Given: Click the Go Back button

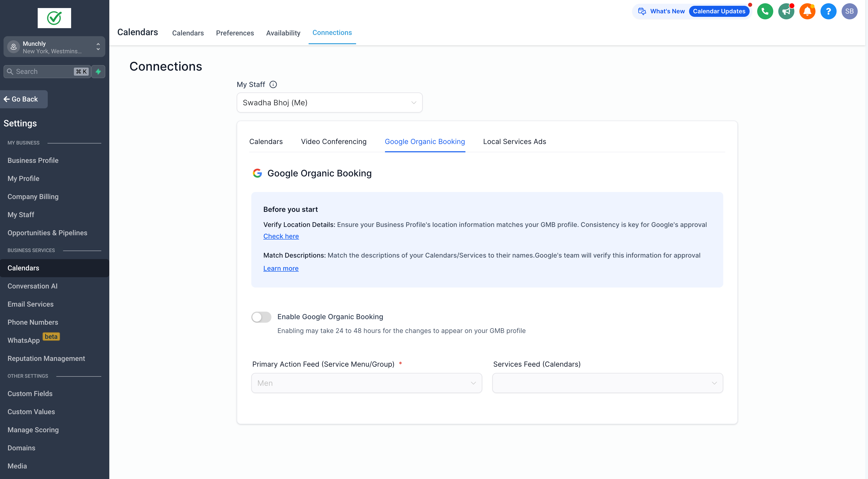Looking at the screenshot, I should coord(24,99).
